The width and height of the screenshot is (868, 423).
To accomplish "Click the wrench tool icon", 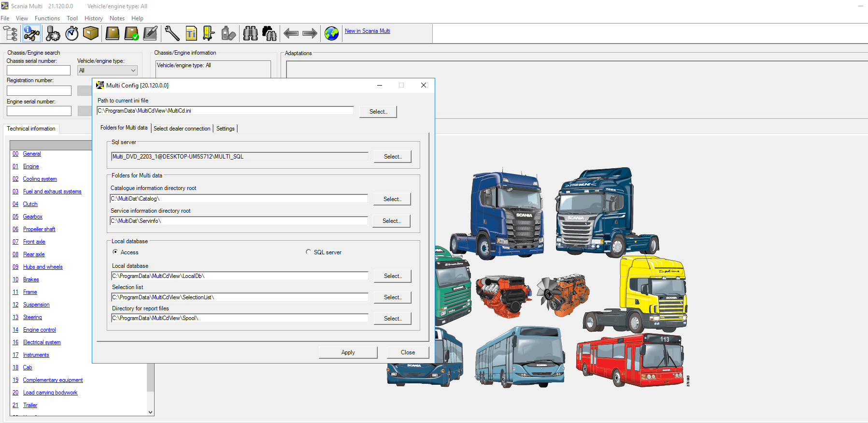I will (x=171, y=33).
